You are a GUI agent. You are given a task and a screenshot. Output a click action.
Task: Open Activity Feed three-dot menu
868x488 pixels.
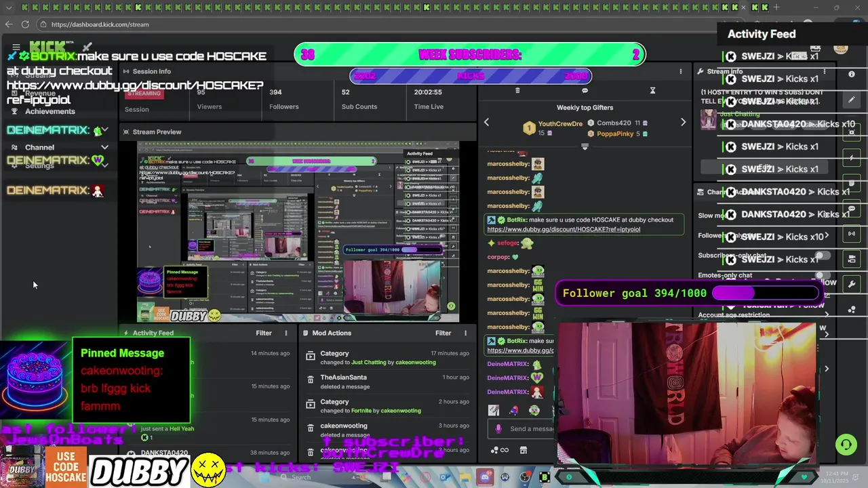(x=285, y=333)
